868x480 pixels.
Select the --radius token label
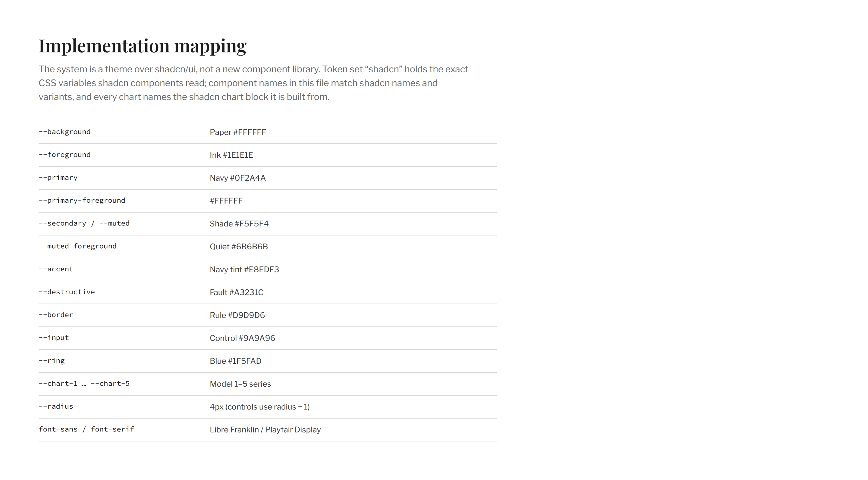pos(56,406)
